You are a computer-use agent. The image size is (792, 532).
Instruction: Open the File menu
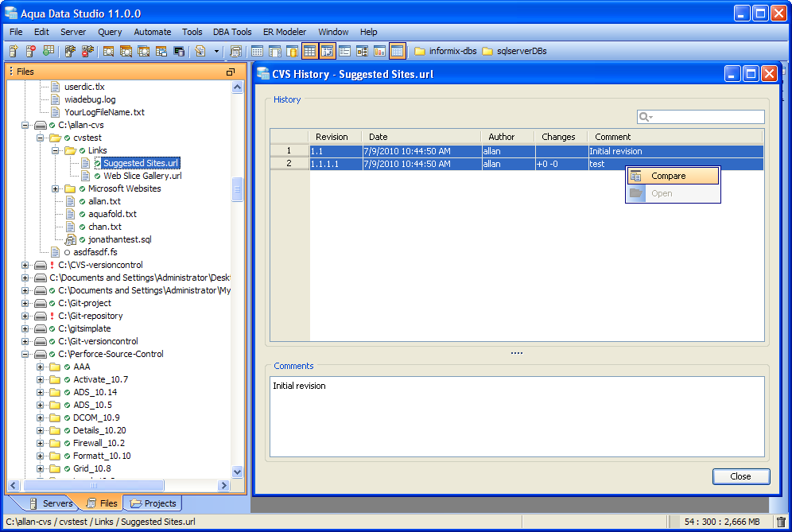(x=16, y=32)
